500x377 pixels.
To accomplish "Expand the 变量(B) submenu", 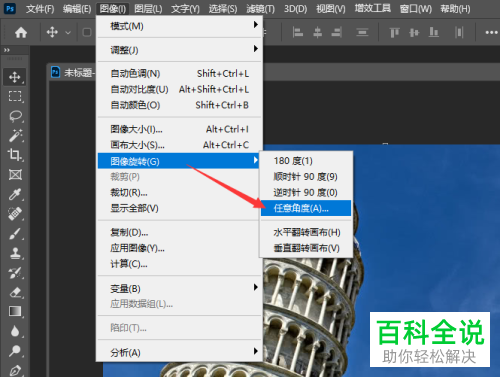I will click(179, 288).
